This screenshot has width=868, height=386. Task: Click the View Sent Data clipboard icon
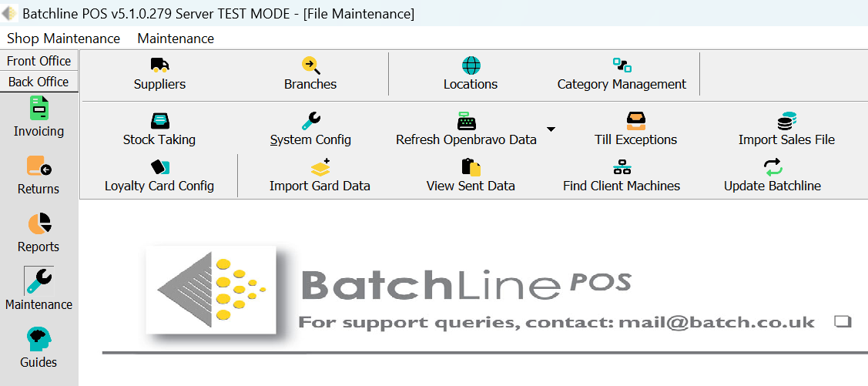(471, 166)
